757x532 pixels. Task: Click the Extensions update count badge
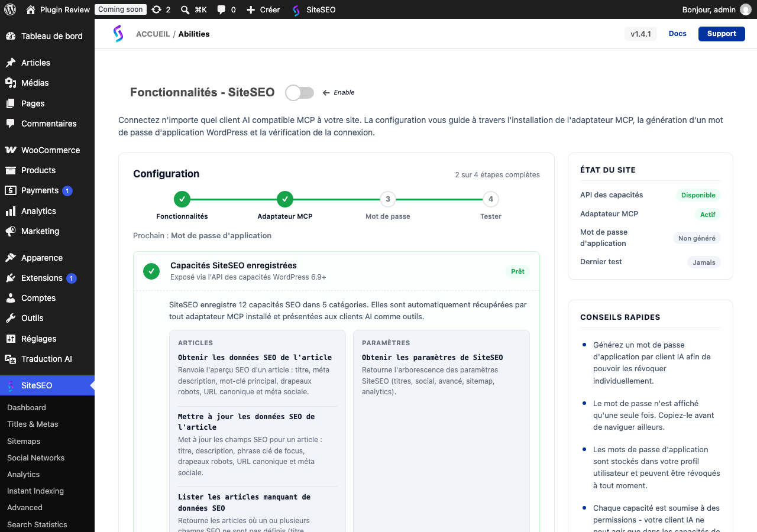pos(72,278)
